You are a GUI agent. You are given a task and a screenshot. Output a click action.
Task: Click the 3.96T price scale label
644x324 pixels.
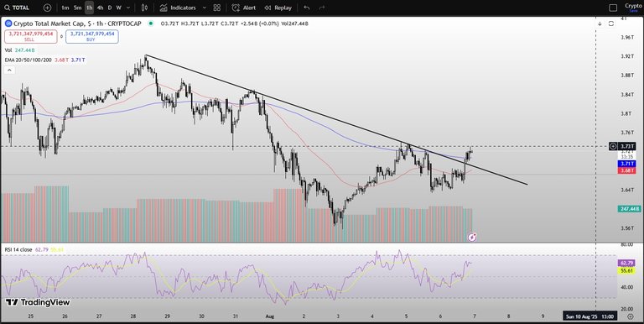point(627,37)
